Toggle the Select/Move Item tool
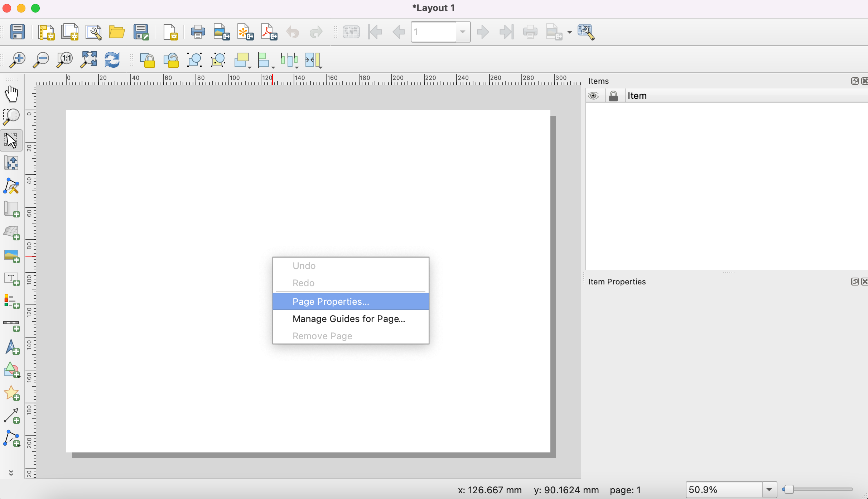Viewport: 868px width, 499px height. click(11, 140)
